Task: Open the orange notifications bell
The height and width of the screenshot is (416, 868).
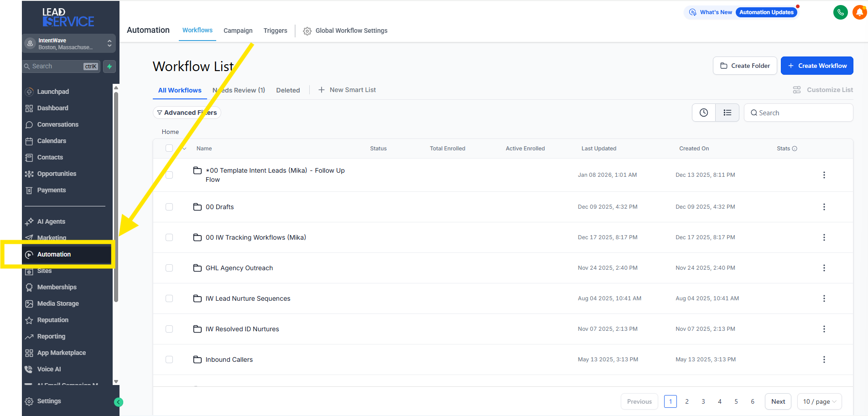Action: point(859,12)
